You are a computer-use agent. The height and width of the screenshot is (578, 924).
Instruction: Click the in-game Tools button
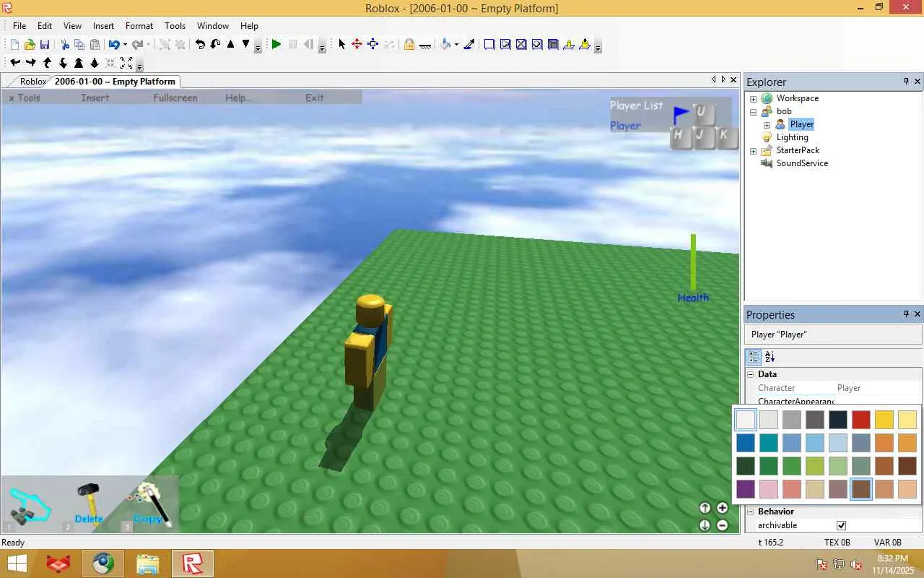[x=25, y=98]
